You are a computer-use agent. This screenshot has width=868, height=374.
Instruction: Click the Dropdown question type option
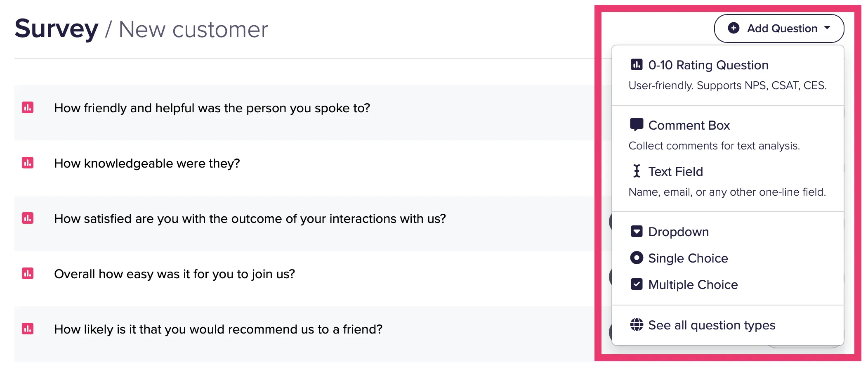click(x=679, y=232)
